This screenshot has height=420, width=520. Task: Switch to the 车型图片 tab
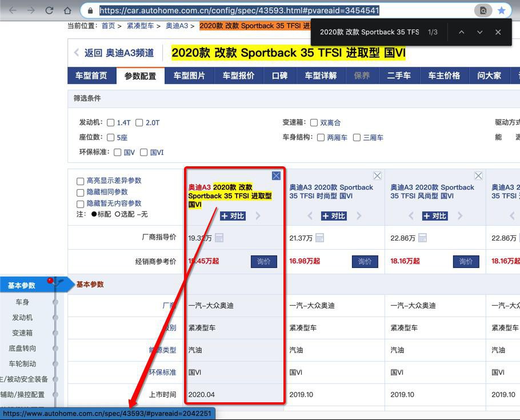(189, 75)
